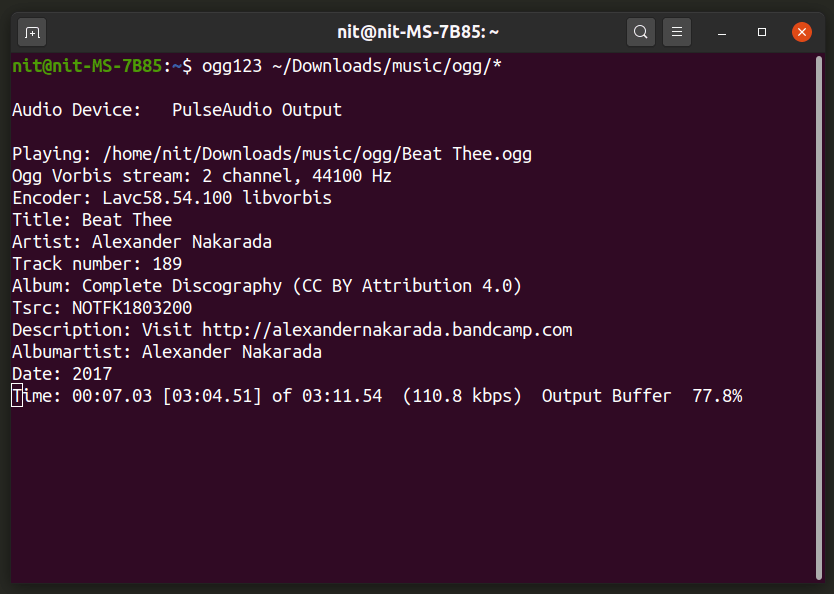Click the search magnifier icon in titlebar
This screenshot has width=834, height=594.
pyautogui.click(x=640, y=31)
